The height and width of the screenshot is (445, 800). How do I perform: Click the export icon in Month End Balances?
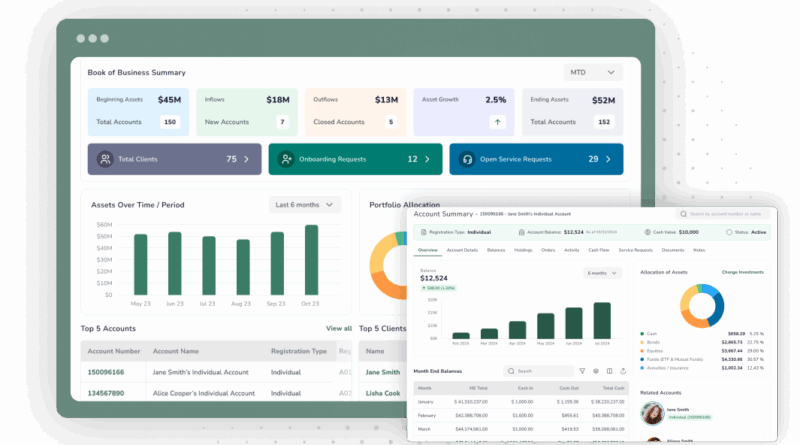click(x=622, y=371)
